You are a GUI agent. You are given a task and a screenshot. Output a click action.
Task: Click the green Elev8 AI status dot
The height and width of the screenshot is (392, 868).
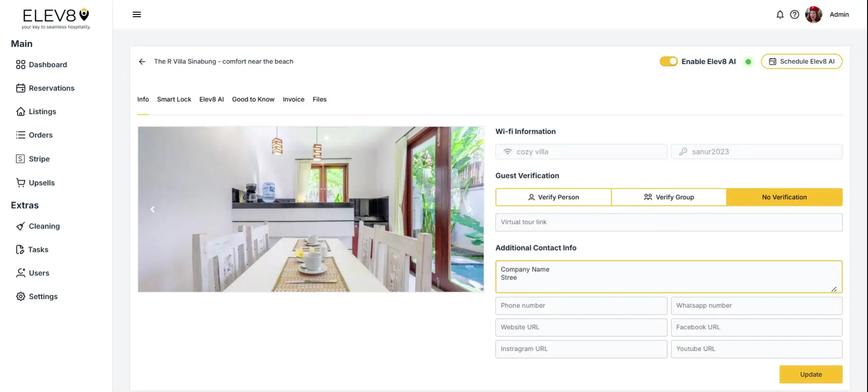point(748,62)
